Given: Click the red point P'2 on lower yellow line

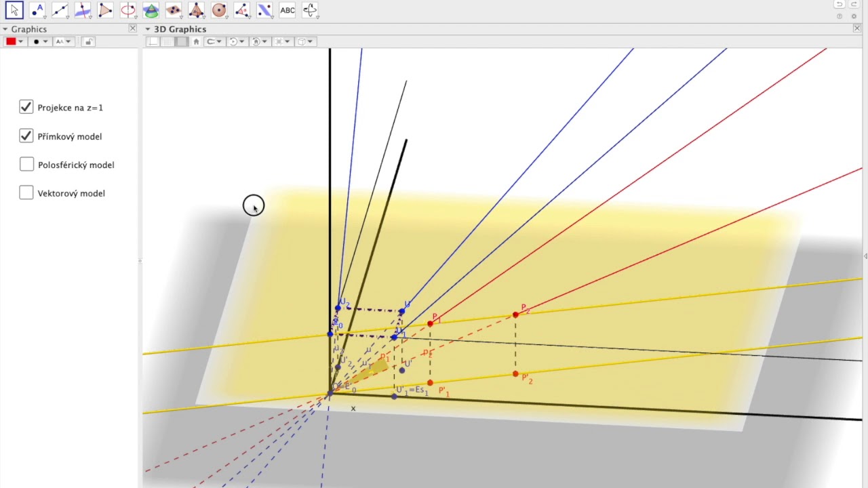Looking at the screenshot, I should coord(515,373).
